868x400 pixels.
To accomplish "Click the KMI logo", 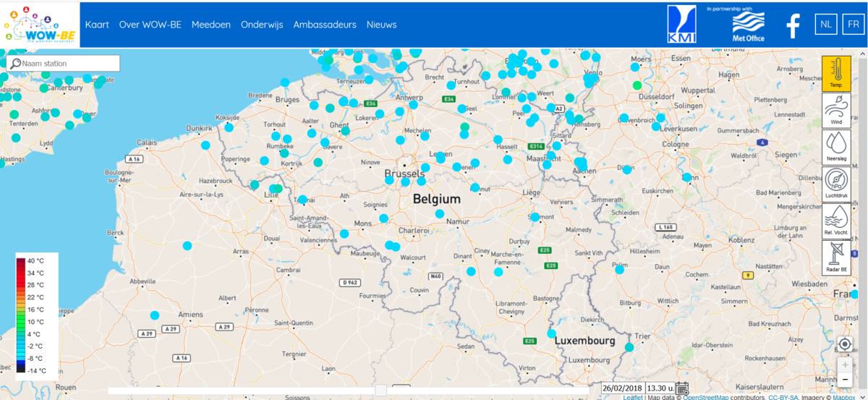I will 683,25.
